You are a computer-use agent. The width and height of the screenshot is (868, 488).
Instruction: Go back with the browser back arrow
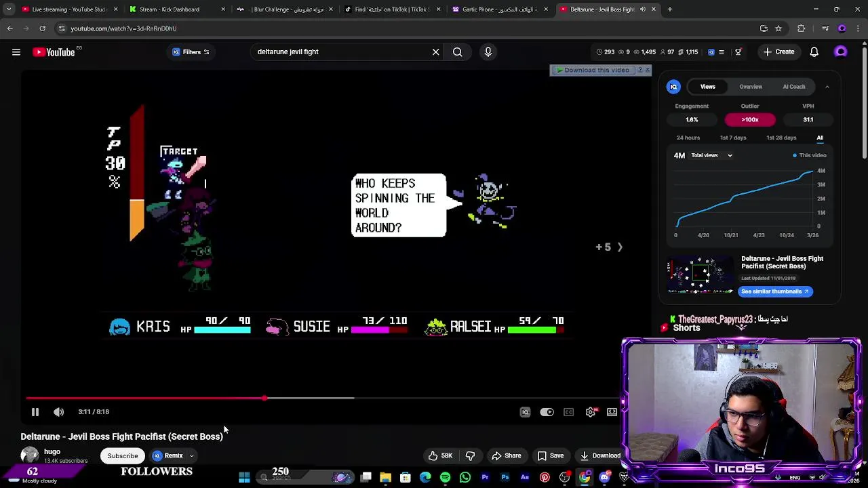[x=10, y=28]
